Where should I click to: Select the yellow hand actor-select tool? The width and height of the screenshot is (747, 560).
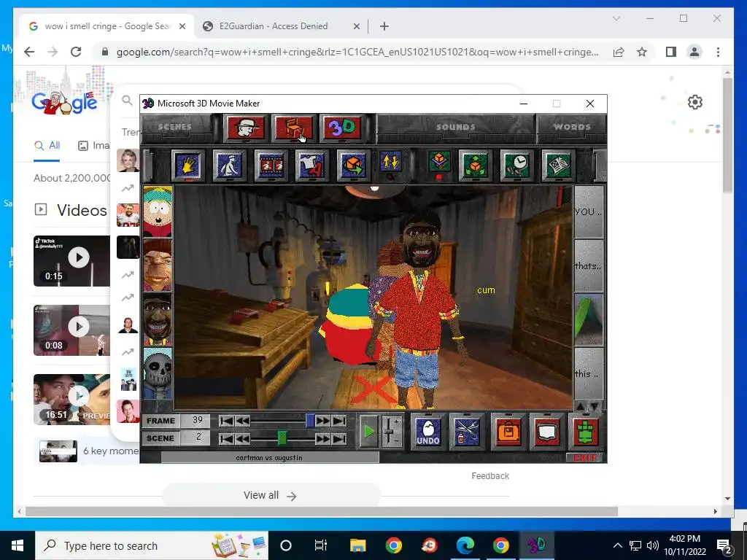coord(187,166)
